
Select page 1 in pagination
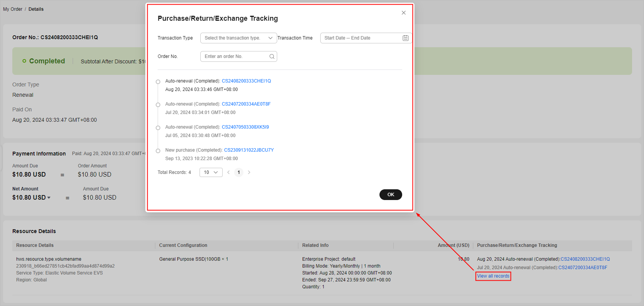click(239, 172)
